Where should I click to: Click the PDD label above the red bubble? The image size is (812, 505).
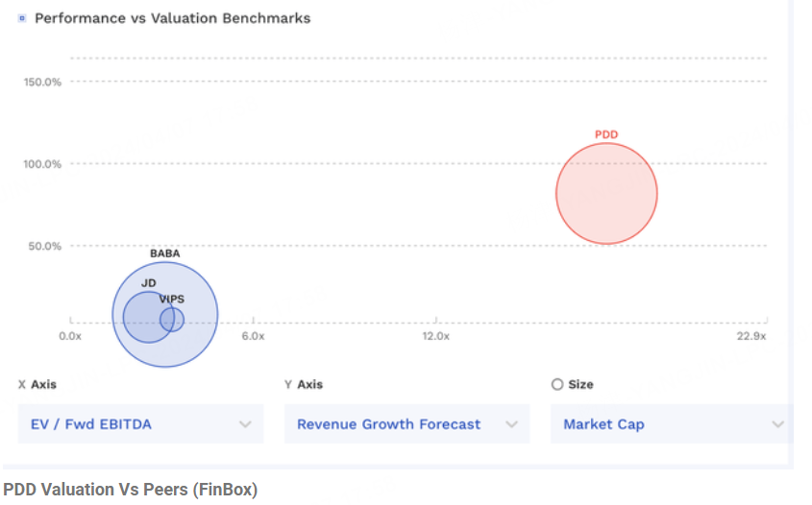click(x=606, y=134)
